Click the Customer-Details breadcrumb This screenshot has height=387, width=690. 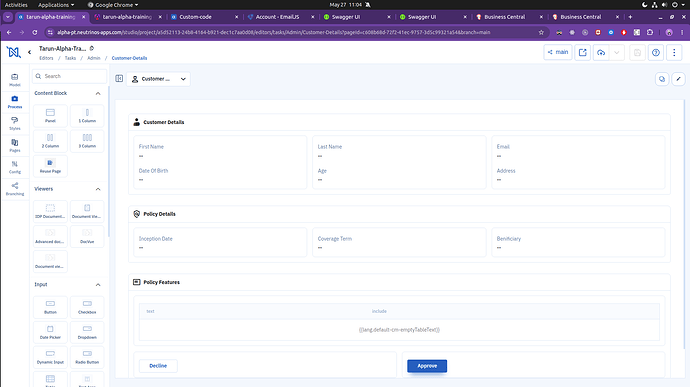[129, 58]
